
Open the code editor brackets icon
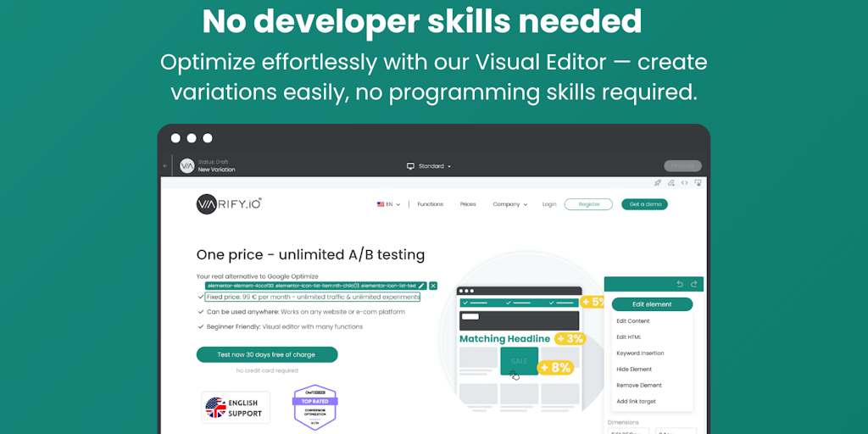click(x=684, y=182)
